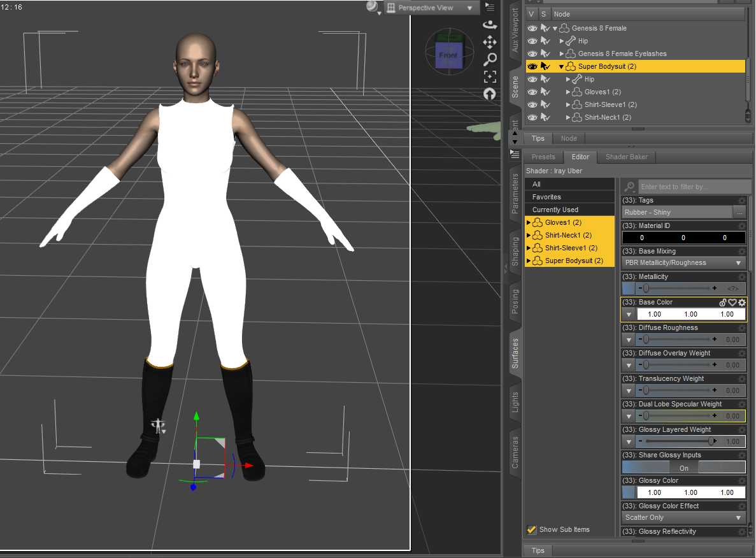This screenshot has height=558, width=756.
Task: Click the pose tool icon in viewport
Action: (x=158, y=426)
